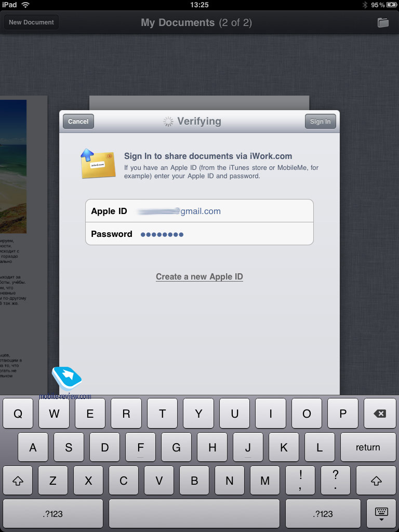
Task: Tap the F key
Action: (140, 447)
